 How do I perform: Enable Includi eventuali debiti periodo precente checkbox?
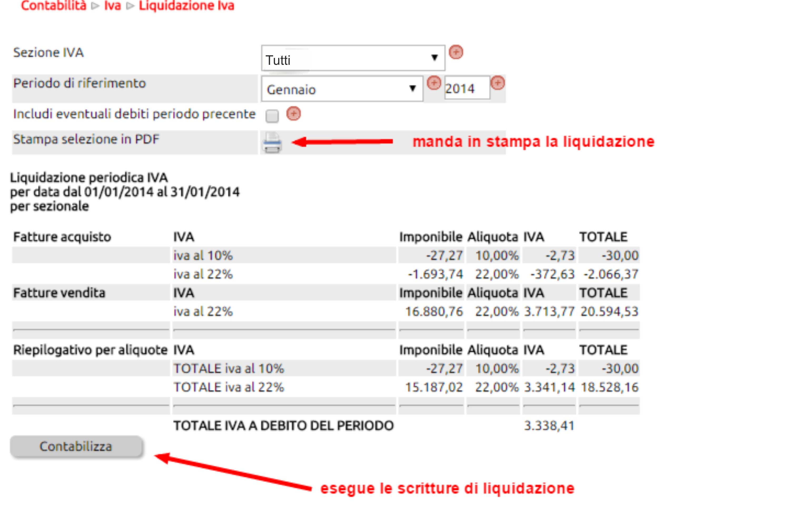(x=272, y=116)
